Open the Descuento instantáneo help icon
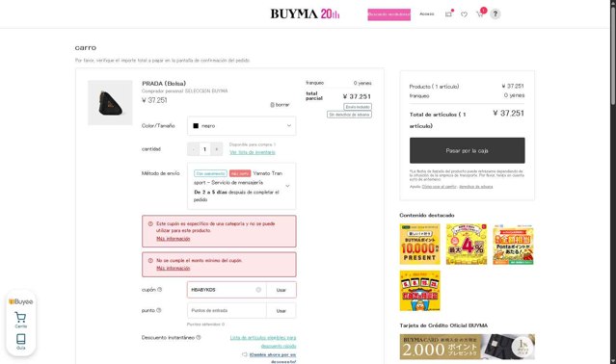Viewport: 616px width, 364px height. tap(199, 337)
